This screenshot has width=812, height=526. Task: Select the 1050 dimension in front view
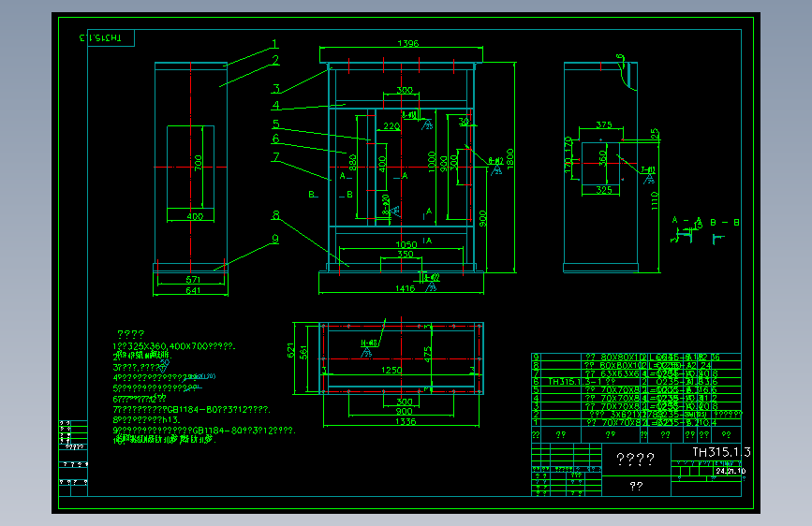406,244
